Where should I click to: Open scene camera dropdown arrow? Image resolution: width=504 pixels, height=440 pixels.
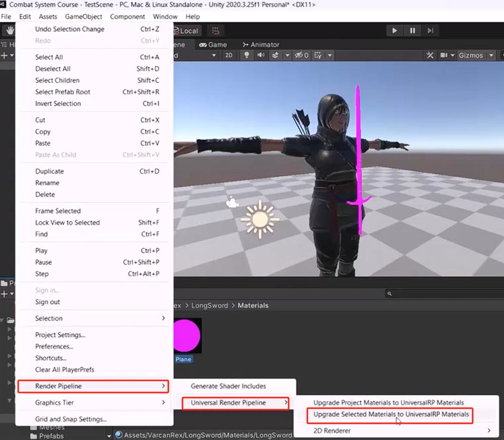[452, 55]
